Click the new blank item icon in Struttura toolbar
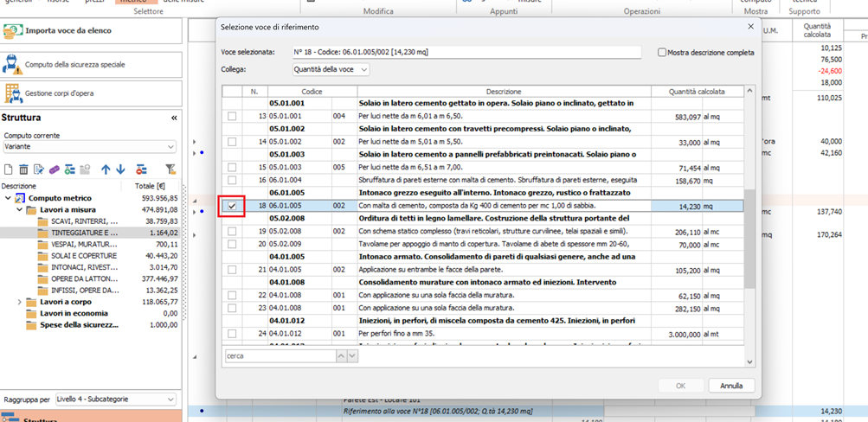The image size is (868, 422). [x=9, y=169]
